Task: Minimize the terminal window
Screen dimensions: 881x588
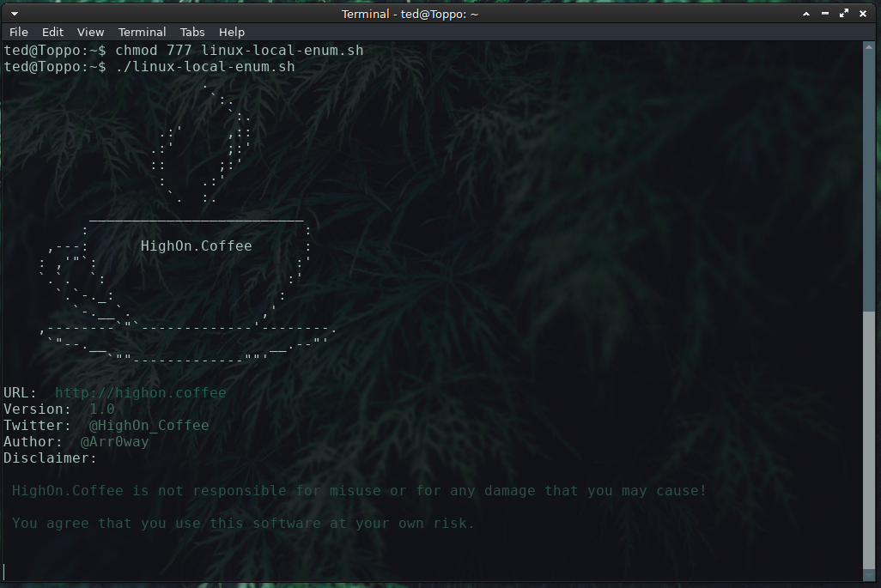Action: 825,14
